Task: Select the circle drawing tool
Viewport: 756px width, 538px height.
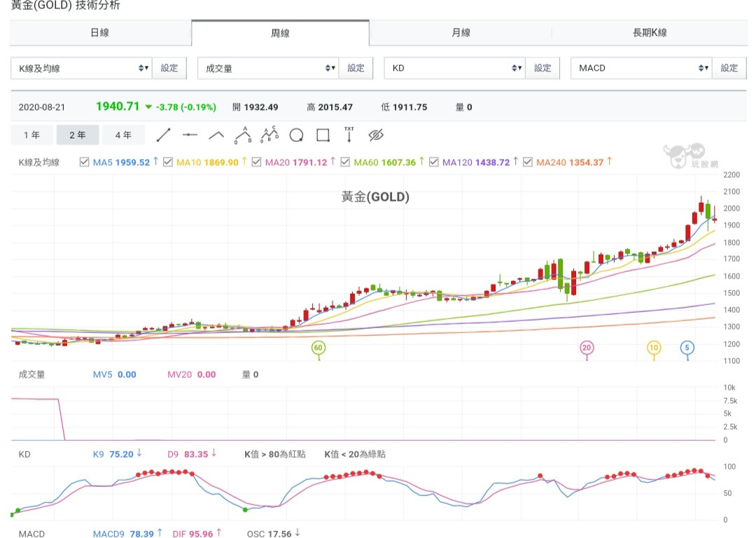Action: (296, 135)
